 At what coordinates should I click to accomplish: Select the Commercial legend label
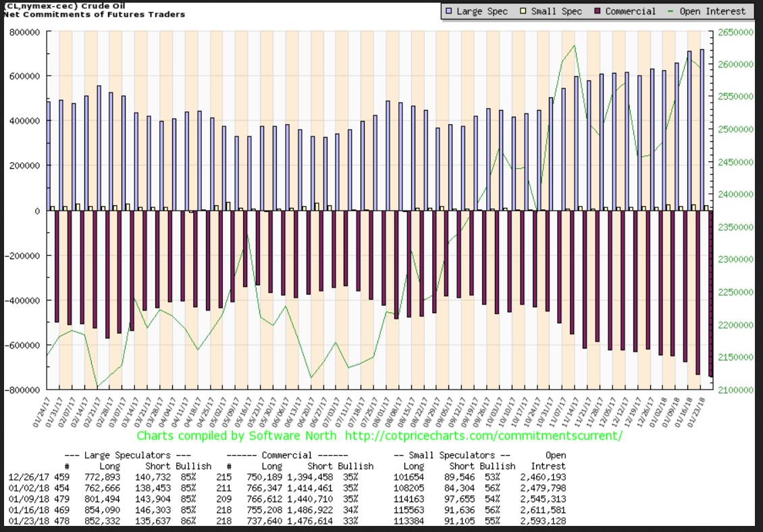click(x=630, y=11)
